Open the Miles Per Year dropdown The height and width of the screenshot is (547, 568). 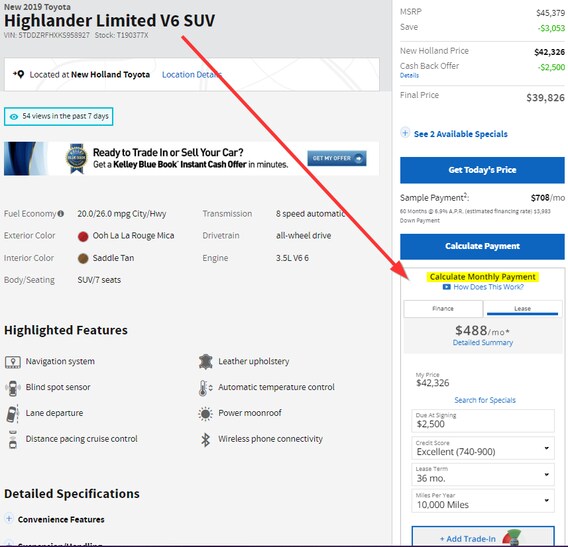coord(483,501)
